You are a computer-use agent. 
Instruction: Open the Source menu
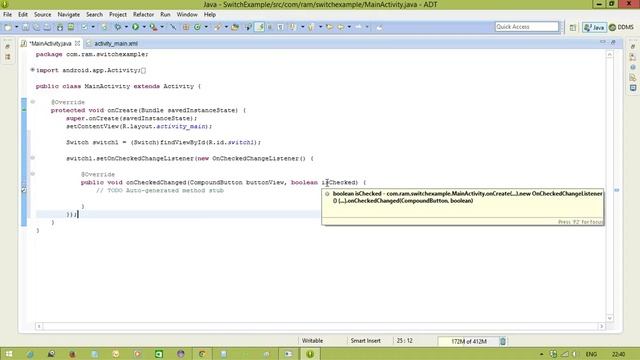coord(42,14)
